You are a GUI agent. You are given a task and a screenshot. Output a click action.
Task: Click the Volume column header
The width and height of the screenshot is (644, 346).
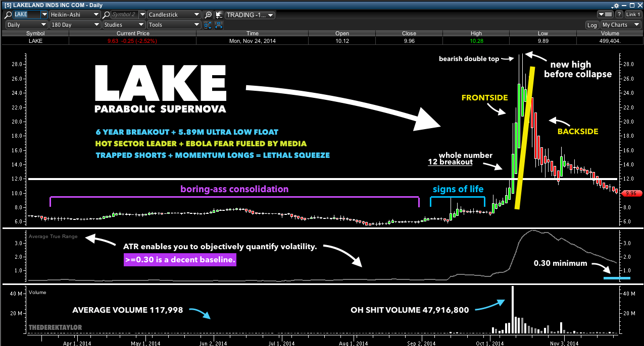tap(611, 33)
